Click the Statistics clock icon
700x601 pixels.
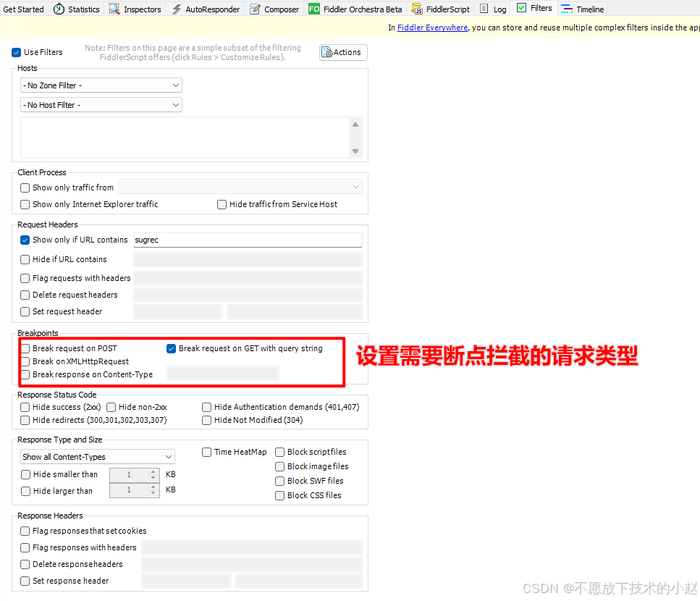coord(59,9)
